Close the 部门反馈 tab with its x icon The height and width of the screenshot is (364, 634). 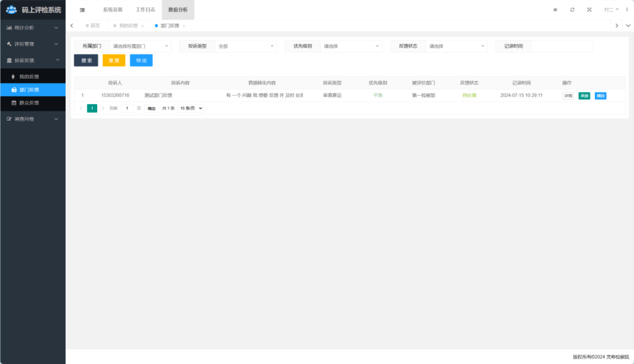[184, 26]
